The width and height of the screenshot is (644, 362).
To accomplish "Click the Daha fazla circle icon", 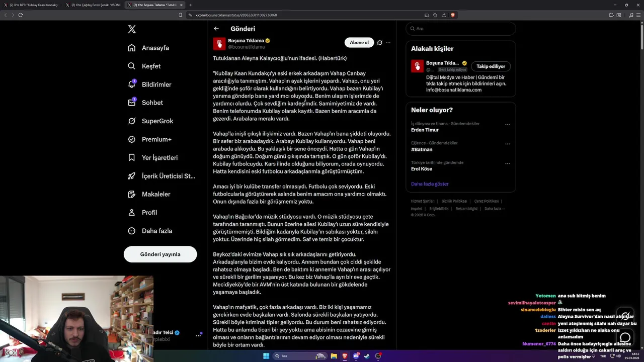I will [x=132, y=231].
